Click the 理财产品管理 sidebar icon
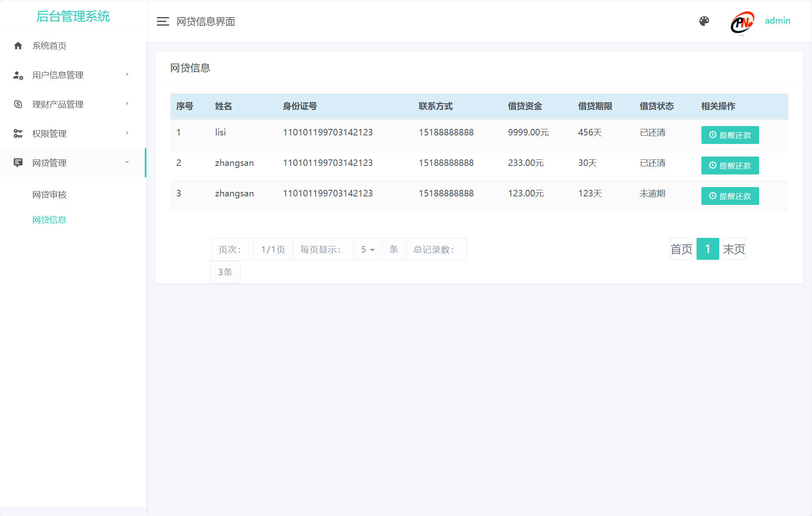The image size is (812, 516). 18,104
